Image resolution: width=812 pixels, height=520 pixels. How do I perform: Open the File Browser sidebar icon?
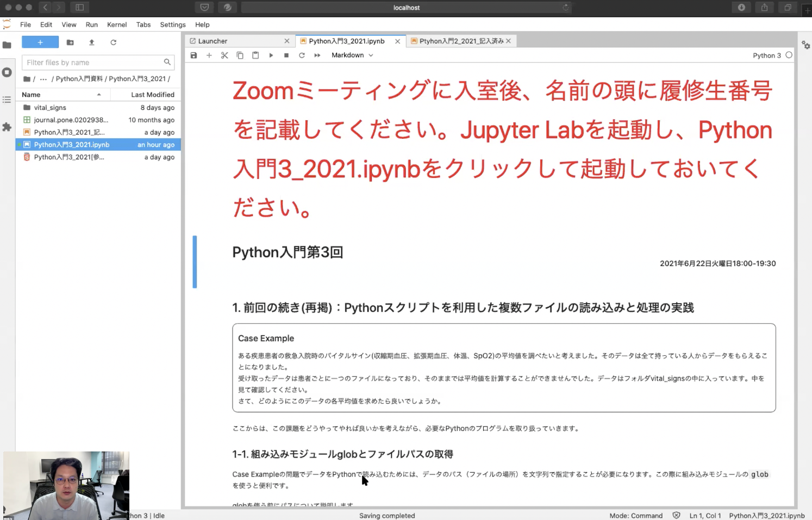[7, 45]
